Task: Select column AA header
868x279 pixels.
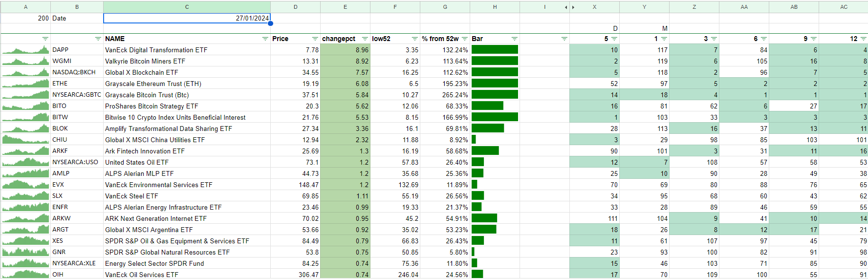Action: point(744,7)
